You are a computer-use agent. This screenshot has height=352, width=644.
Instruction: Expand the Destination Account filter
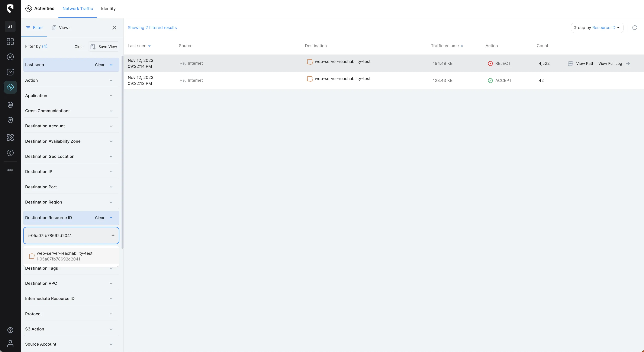pyautogui.click(x=71, y=126)
